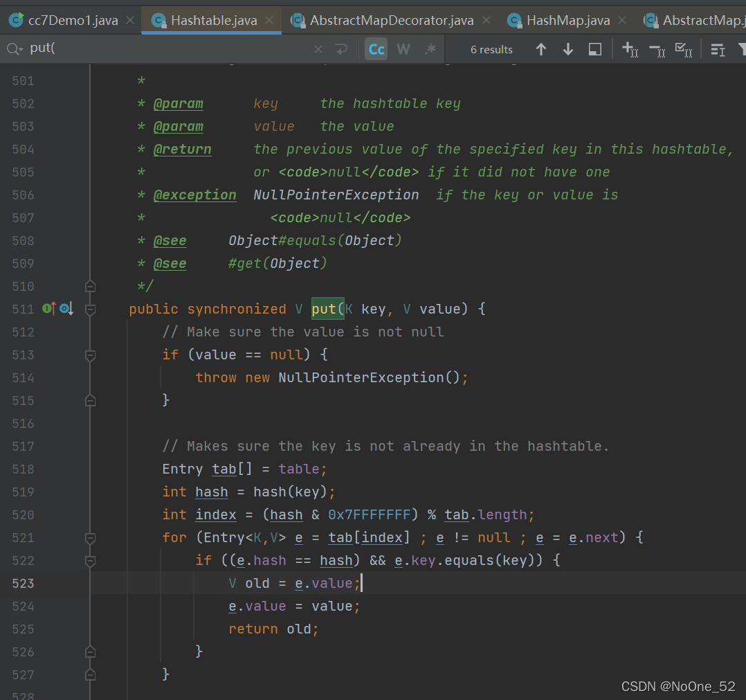746x700 pixels.
Task: Collapse the put method at line 511
Action: click(x=91, y=309)
